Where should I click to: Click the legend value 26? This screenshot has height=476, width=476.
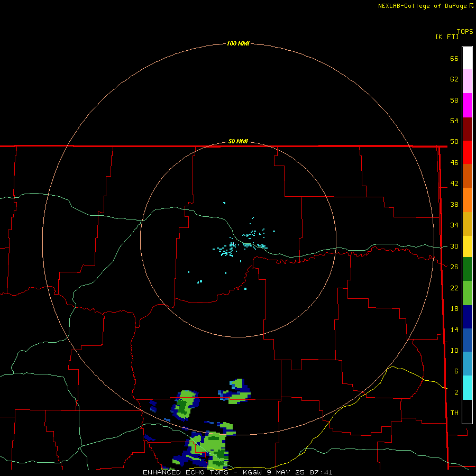[454, 267]
